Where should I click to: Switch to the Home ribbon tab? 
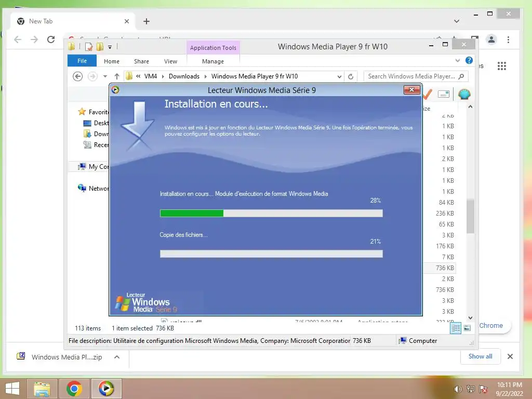(112, 61)
